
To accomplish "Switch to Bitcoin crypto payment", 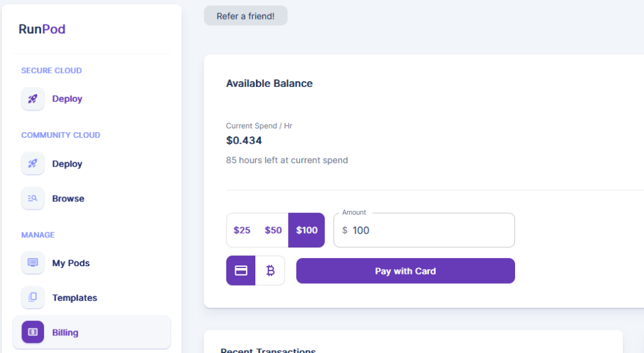I will (x=270, y=271).
